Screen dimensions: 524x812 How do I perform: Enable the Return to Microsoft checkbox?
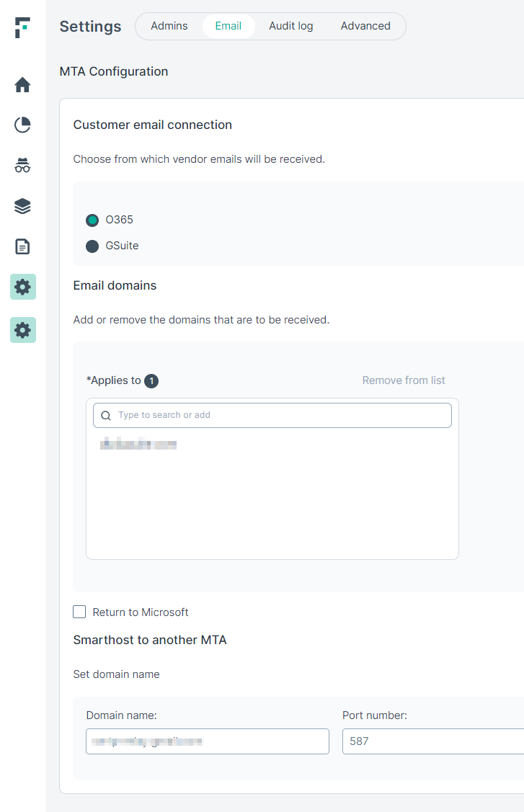click(79, 612)
